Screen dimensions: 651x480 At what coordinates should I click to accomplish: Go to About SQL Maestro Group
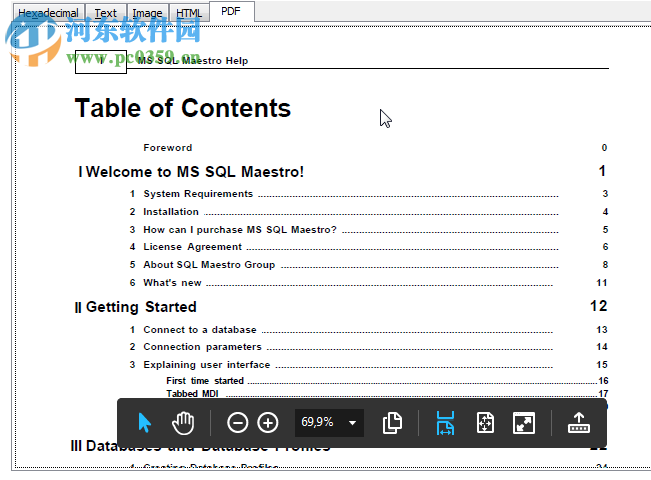209,264
